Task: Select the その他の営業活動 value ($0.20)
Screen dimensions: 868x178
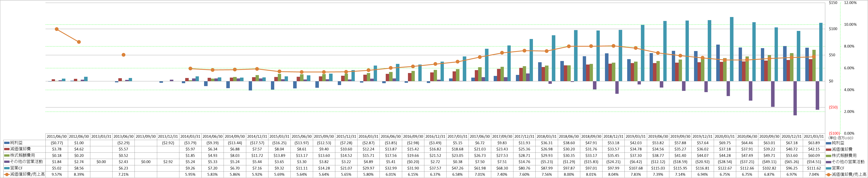Action: [x=413, y=162]
